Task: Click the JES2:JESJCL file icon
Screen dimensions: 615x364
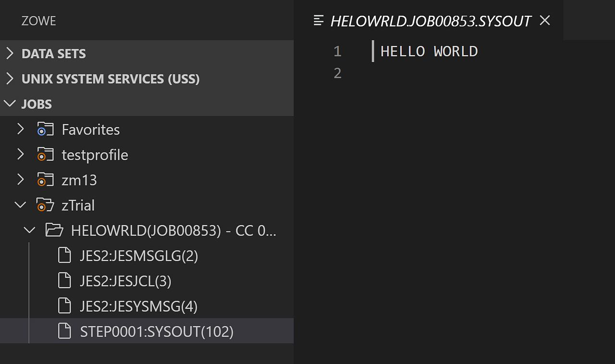Action: click(64, 281)
